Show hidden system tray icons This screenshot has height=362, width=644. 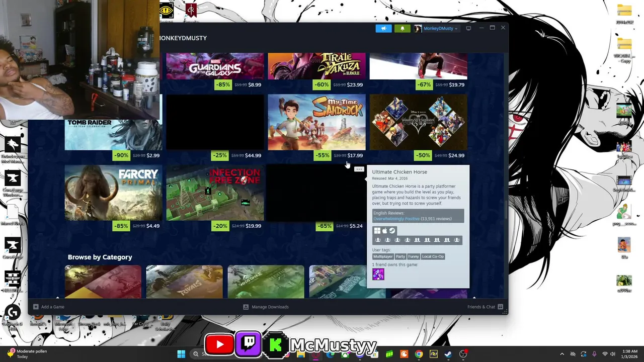[562, 354]
